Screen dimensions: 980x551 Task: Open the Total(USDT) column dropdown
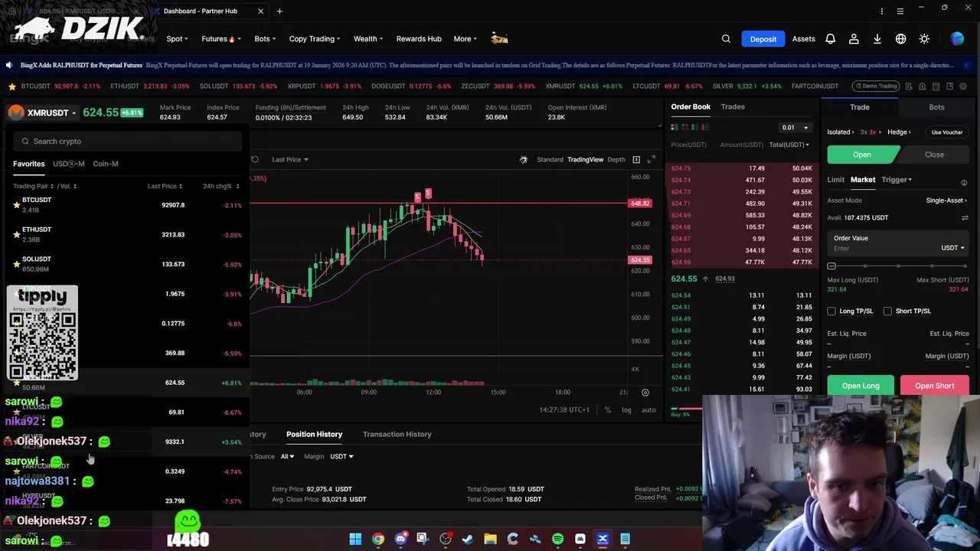point(789,145)
